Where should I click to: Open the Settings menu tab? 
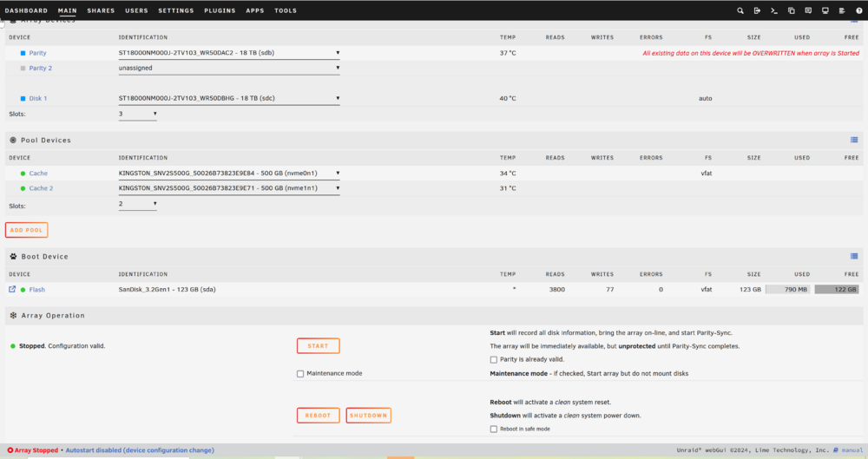pos(176,10)
